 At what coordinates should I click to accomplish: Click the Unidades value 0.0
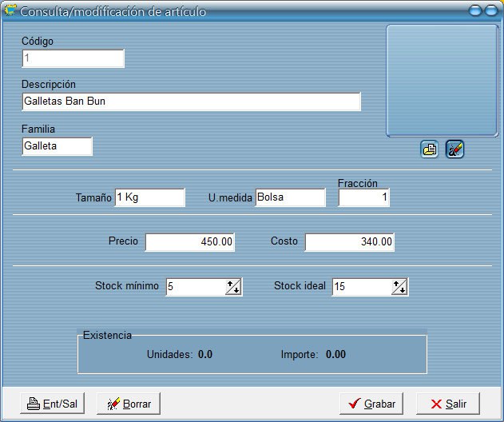click(205, 354)
